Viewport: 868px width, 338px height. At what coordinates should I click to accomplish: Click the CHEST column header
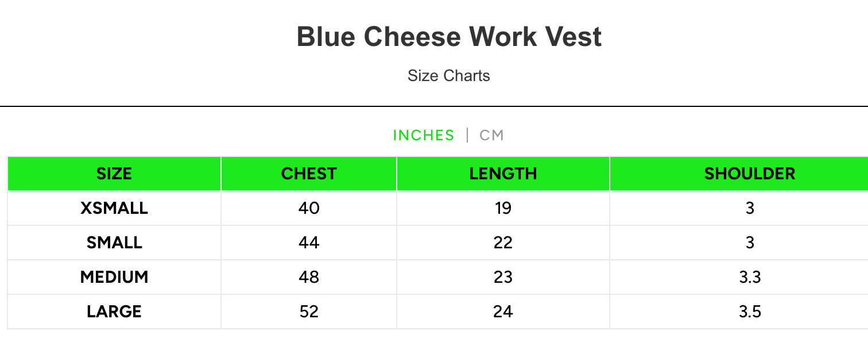(308, 174)
